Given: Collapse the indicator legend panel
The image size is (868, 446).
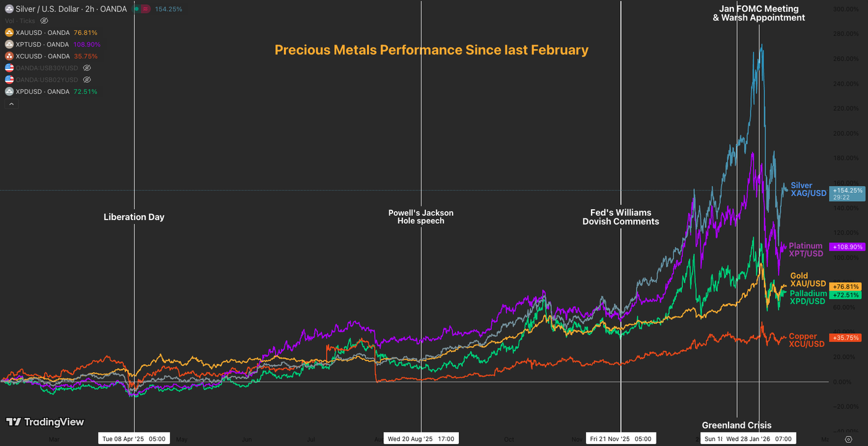Looking at the screenshot, I should [11, 104].
